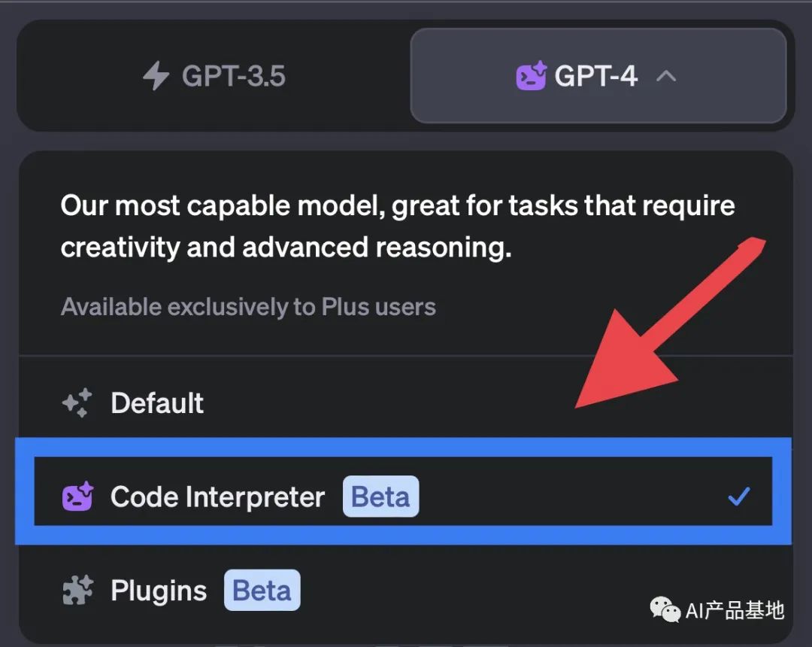The height and width of the screenshot is (647, 812).
Task: Toggle the blue checkmark on Code Interpreter
Action: coord(739,497)
